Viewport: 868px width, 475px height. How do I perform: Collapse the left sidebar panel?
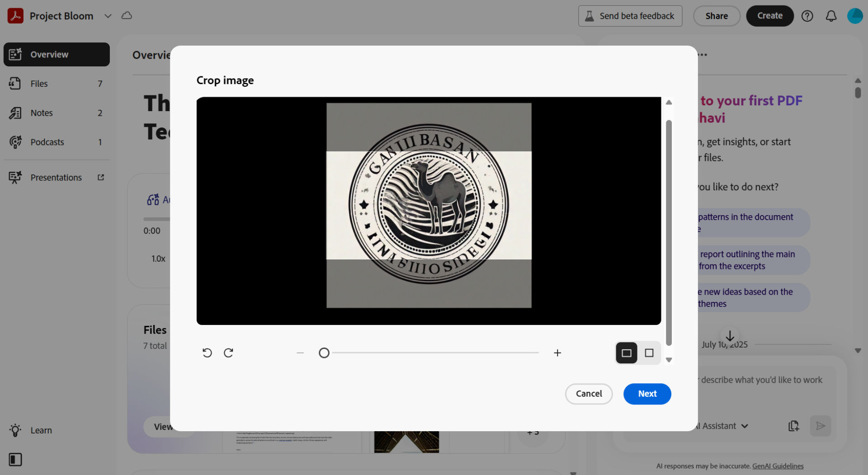pyautogui.click(x=15, y=459)
